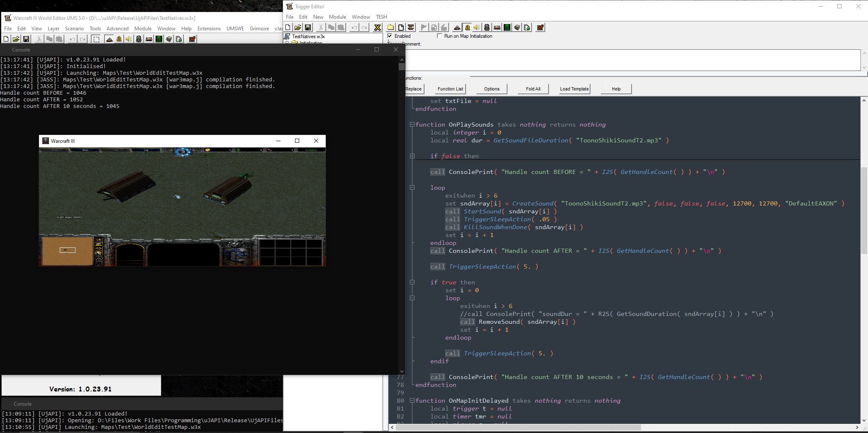Open Sound Editor from Trigger Editor toolbar
Viewport: 868px width, 433px height.
(x=477, y=27)
